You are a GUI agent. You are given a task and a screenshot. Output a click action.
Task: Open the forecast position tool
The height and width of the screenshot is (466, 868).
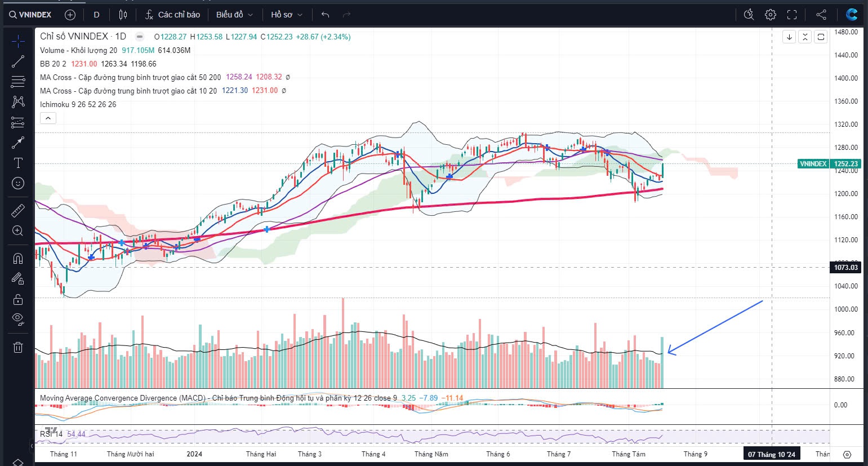pos(18,122)
